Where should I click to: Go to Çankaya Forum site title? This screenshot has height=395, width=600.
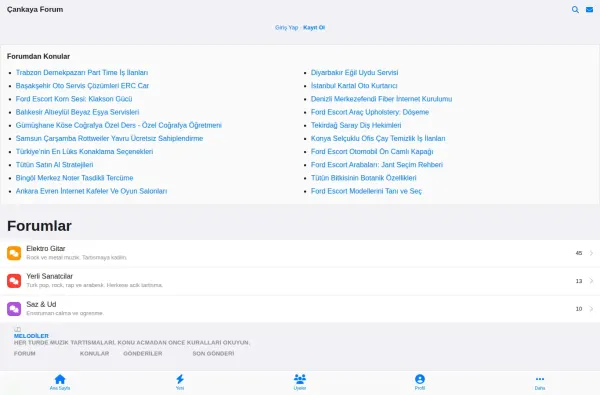35,10
